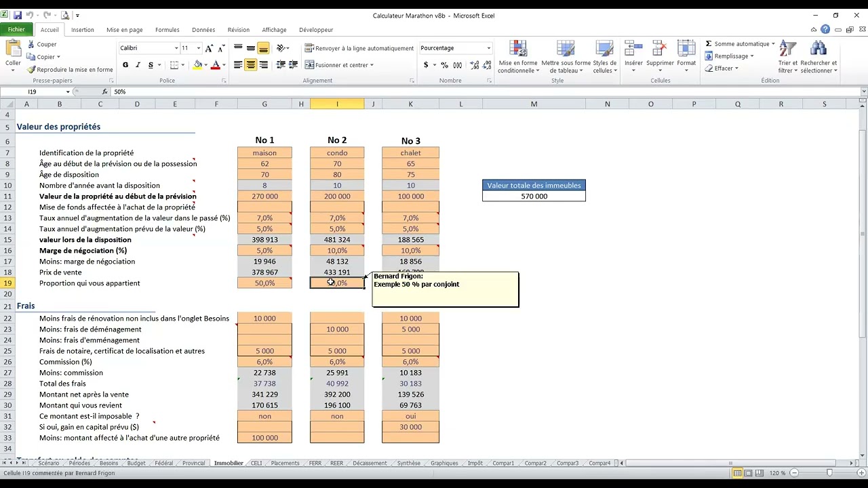
Task: Switch to Révision ribbon tab
Action: (x=239, y=30)
